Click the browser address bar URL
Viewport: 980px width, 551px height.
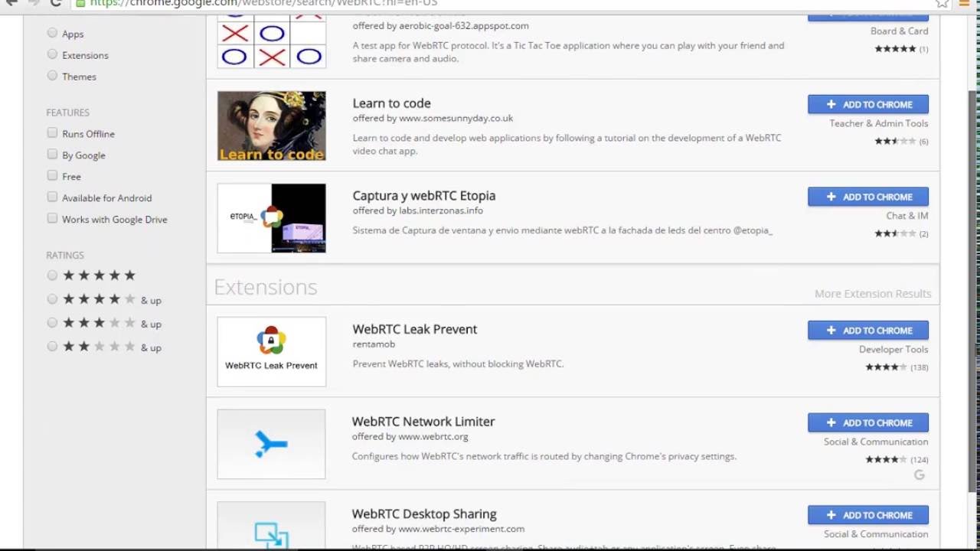pyautogui.click(x=263, y=3)
